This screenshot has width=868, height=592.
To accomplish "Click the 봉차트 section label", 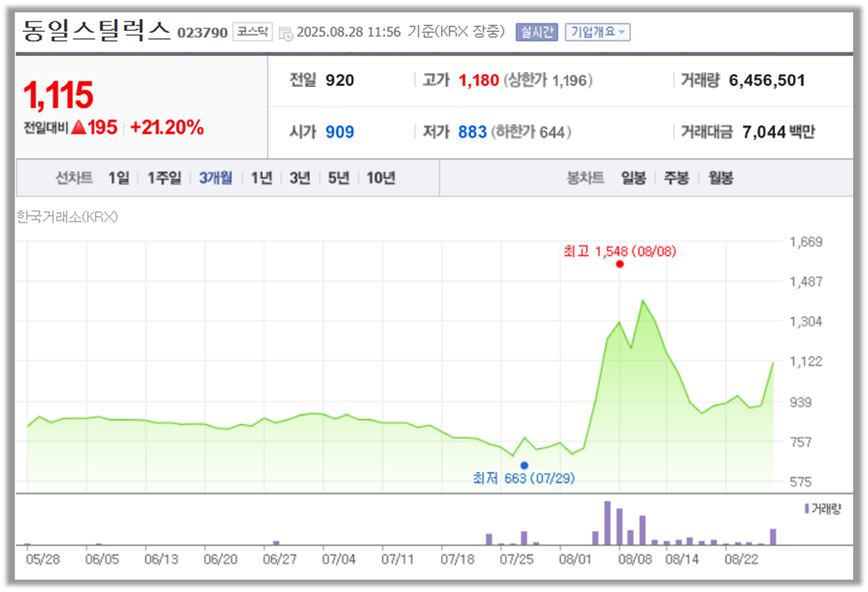I will coord(585,178).
